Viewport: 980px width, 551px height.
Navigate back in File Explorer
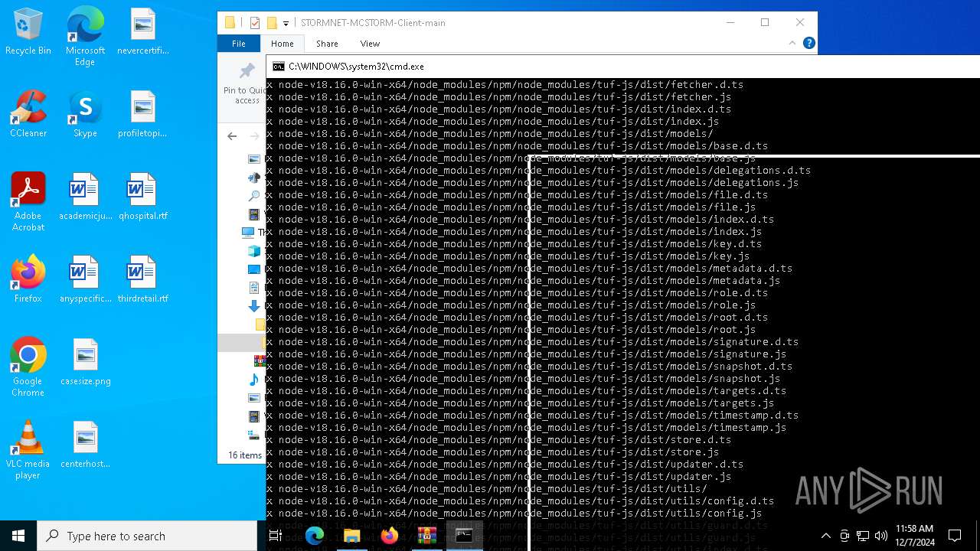click(232, 136)
